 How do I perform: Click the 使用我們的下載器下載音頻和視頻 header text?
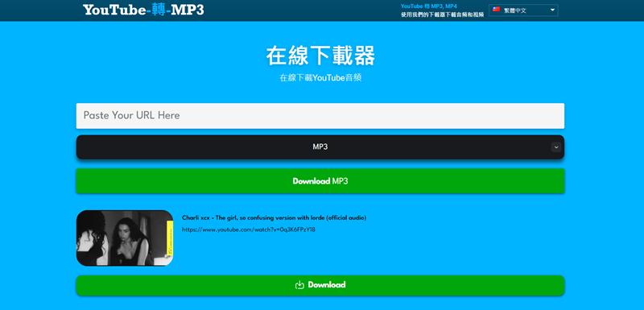442,14
